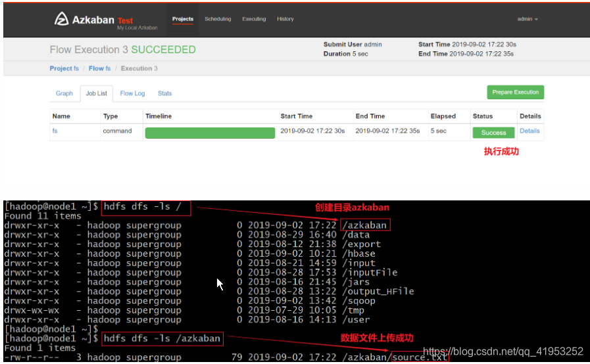This screenshot has width=590, height=364.
Task: Open the Scheduling navigation item
Action: tap(218, 19)
